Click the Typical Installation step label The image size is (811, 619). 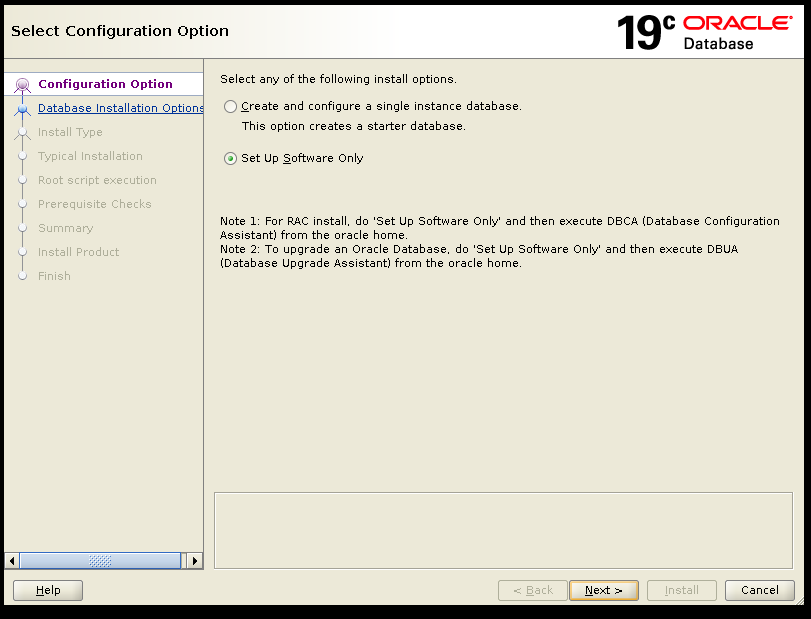pyautogui.click(x=91, y=156)
